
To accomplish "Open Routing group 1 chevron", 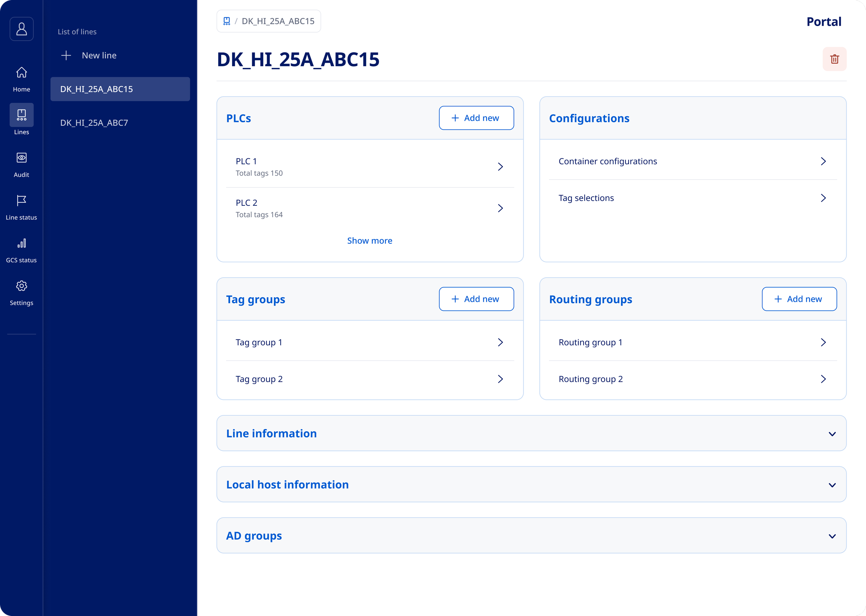I will point(823,343).
